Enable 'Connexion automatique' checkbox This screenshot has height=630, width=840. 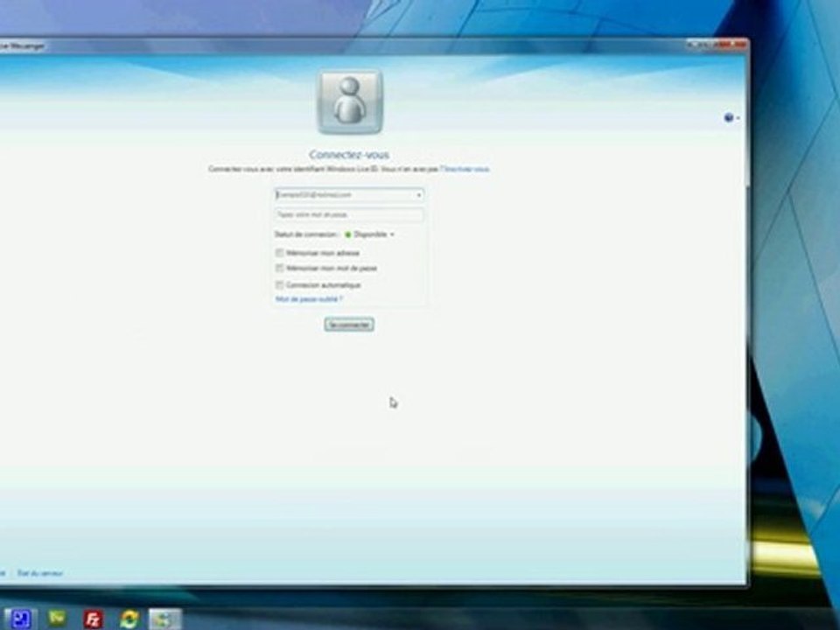coord(280,284)
